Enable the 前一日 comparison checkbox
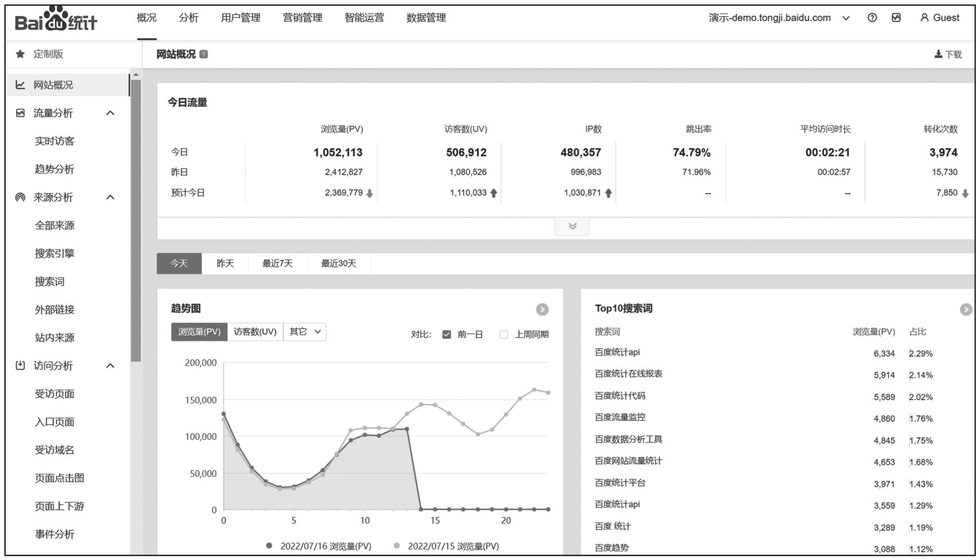The width and height of the screenshot is (980, 560). click(x=446, y=334)
